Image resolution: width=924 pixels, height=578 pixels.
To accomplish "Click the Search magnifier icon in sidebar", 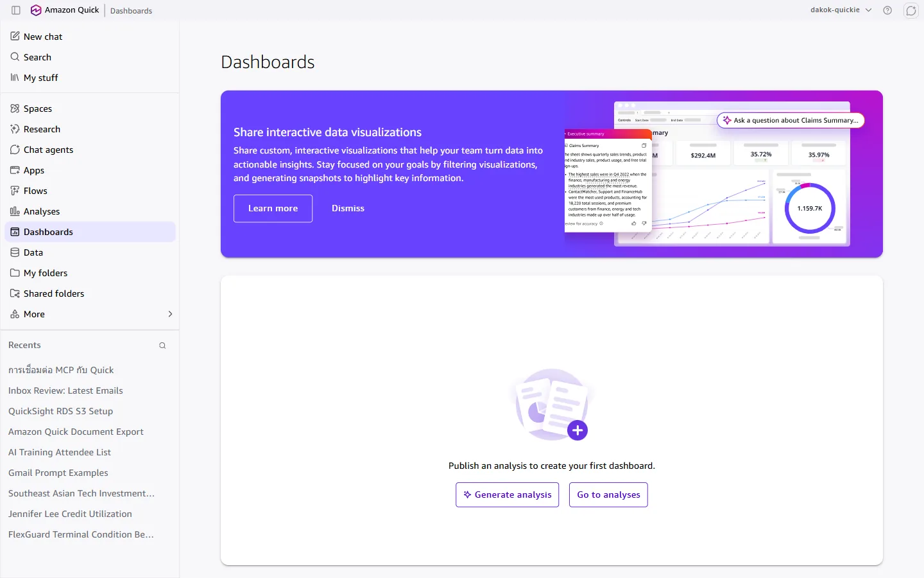I will pos(15,57).
